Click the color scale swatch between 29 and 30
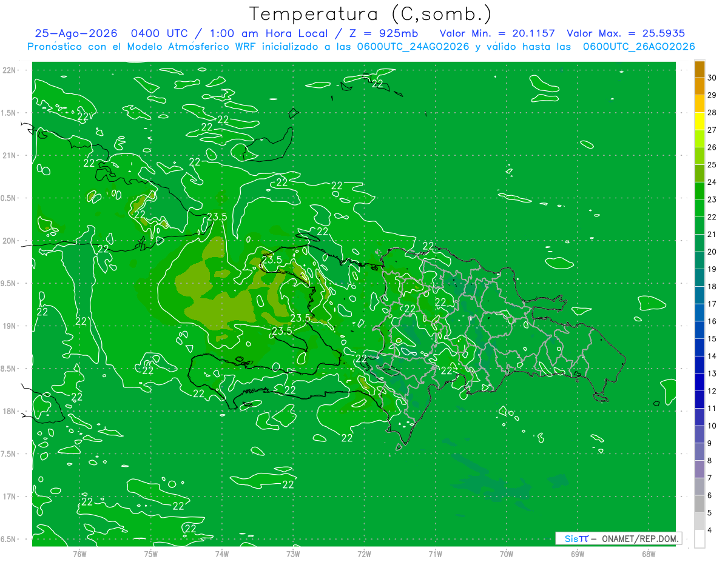This screenshot has height=562, width=728. (699, 86)
